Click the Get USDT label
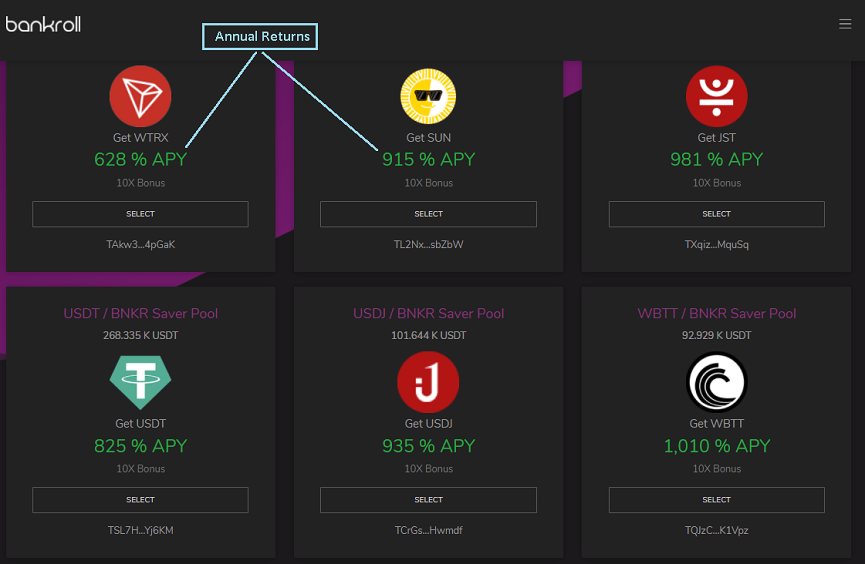 (140, 424)
